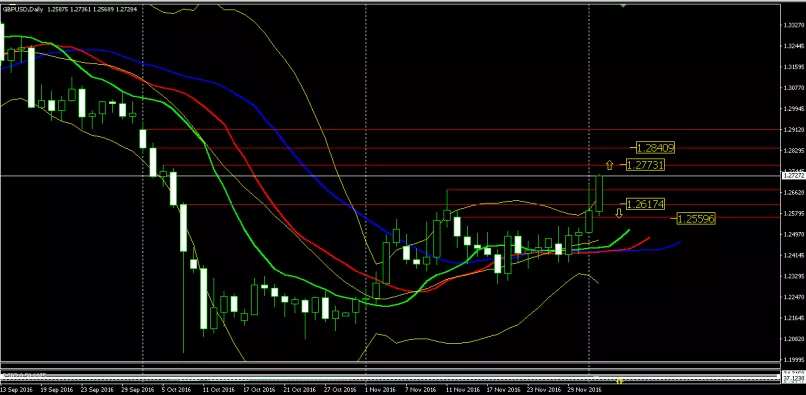Click the indicator sub-window value 37.1230
806x395 pixels.
coord(793,379)
